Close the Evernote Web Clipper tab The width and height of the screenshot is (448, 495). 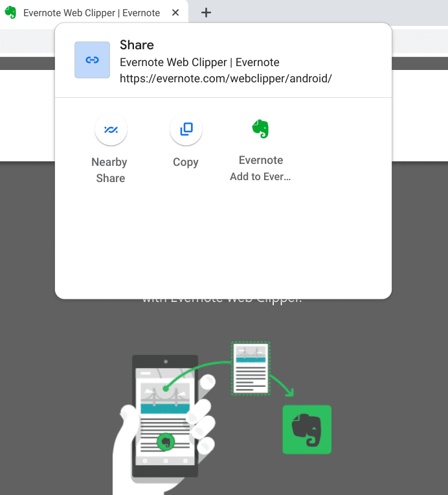coord(175,12)
